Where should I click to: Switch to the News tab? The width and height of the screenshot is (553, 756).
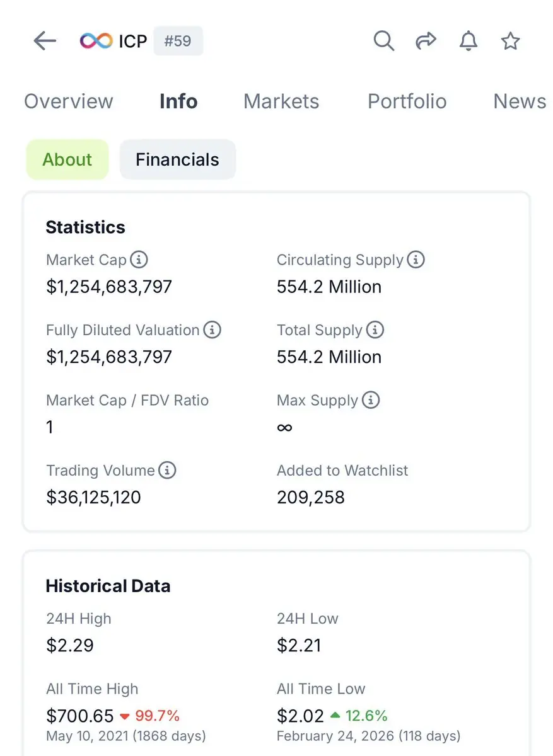pos(520,101)
